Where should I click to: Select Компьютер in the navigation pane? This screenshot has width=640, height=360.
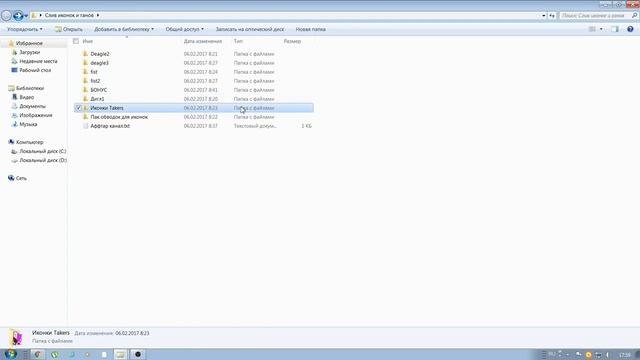[x=29, y=142]
